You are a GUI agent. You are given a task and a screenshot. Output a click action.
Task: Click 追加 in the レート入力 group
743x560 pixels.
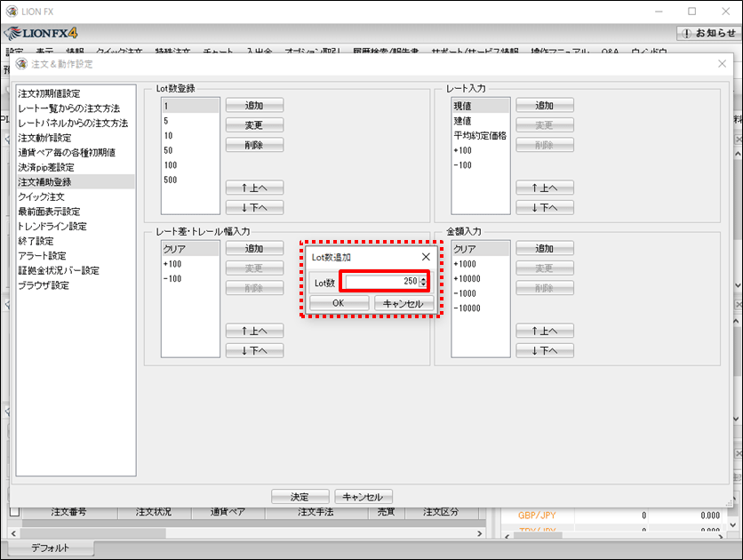(x=545, y=105)
